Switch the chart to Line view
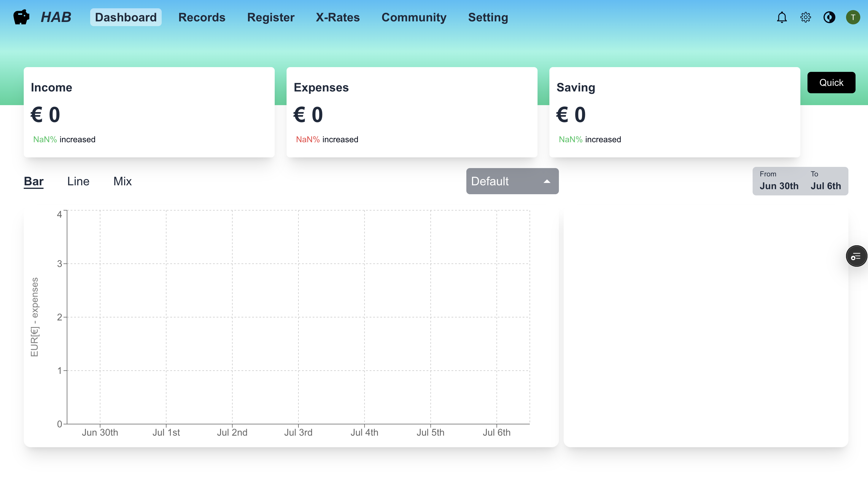The width and height of the screenshot is (868, 490). point(78,181)
